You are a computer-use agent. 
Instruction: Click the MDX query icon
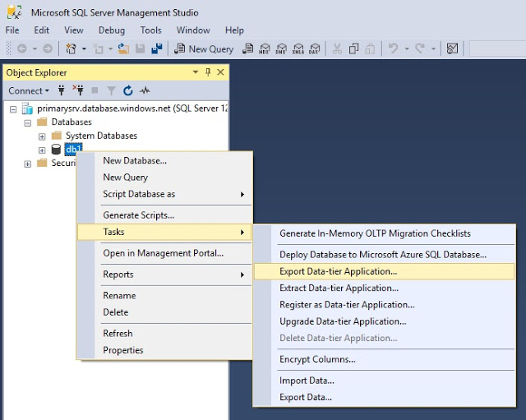[x=265, y=49]
